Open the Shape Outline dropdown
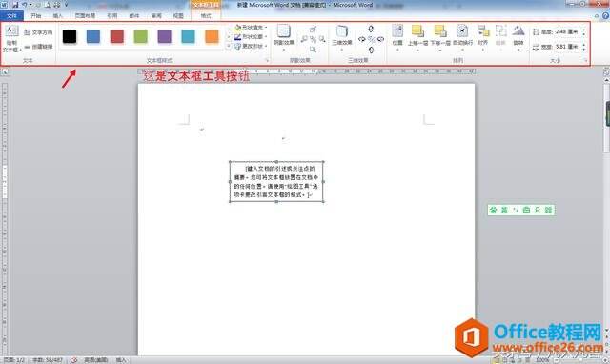Image resolution: width=610 pixels, height=364 pixels. point(251,37)
